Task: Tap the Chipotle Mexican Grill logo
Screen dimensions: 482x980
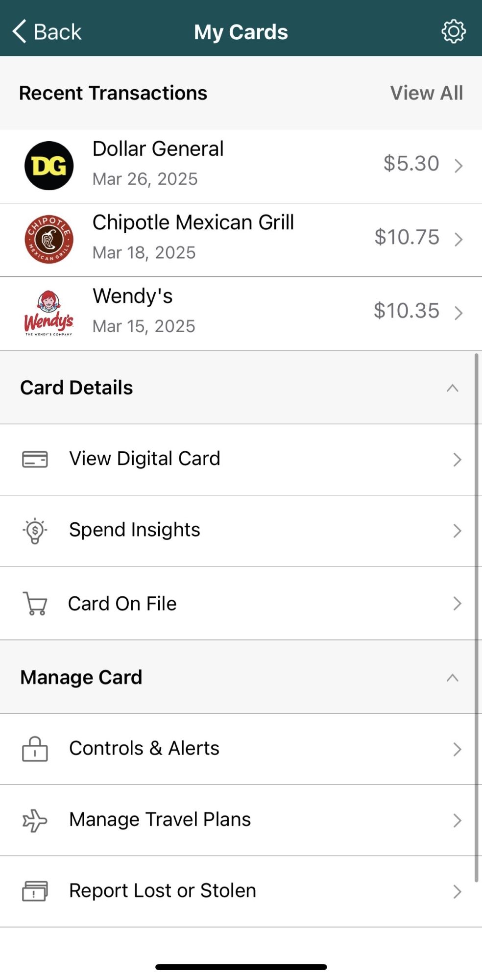Action: click(x=49, y=239)
